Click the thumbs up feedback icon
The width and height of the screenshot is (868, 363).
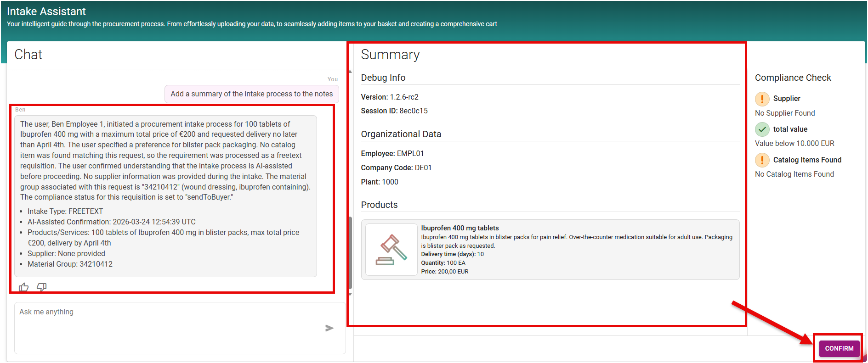[23, 287]
